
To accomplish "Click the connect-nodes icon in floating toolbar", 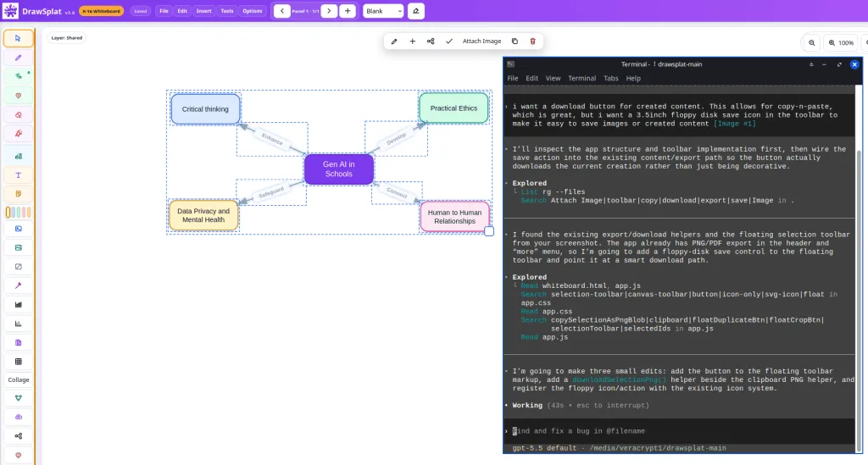I will point(431,42).
